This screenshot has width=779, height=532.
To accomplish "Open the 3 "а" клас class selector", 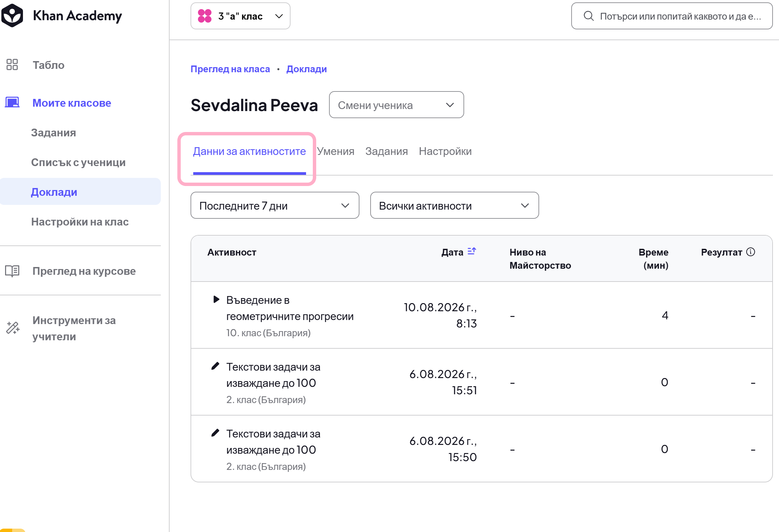I will pos(241,16).
